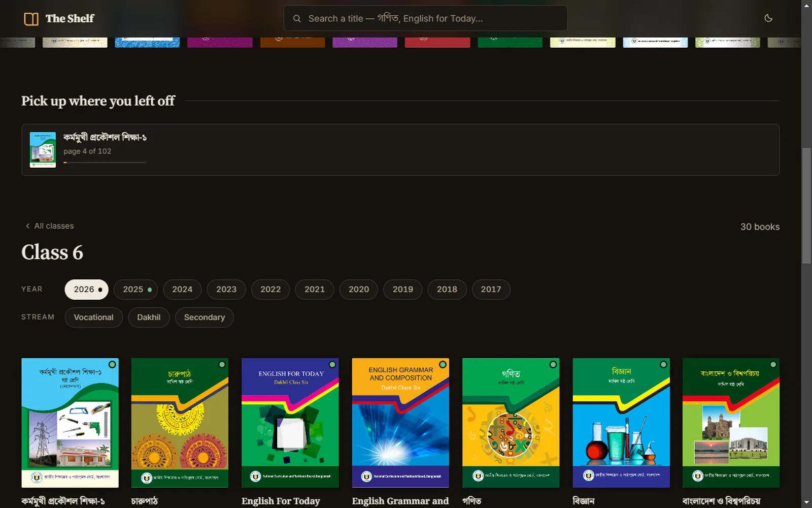Choose year 2019 chip
This screenshot has width=812, height=508.
coord(403,290)
